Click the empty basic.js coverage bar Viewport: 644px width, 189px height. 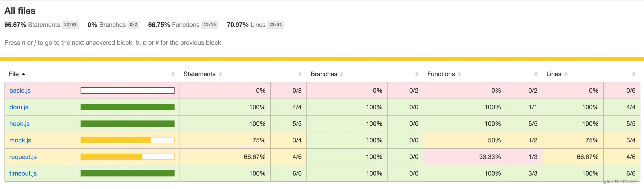[128, 91]
